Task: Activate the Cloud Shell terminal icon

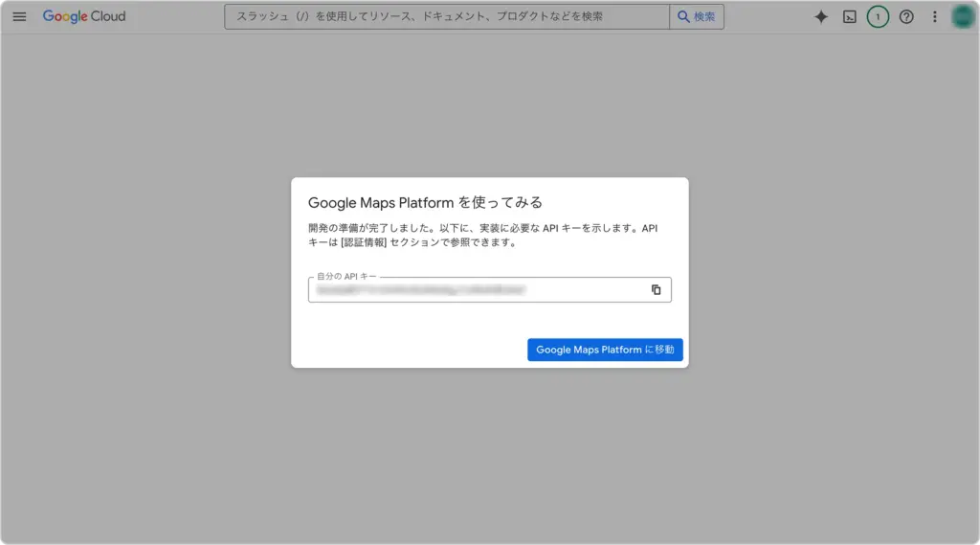Action: click(x=850, y=17)
